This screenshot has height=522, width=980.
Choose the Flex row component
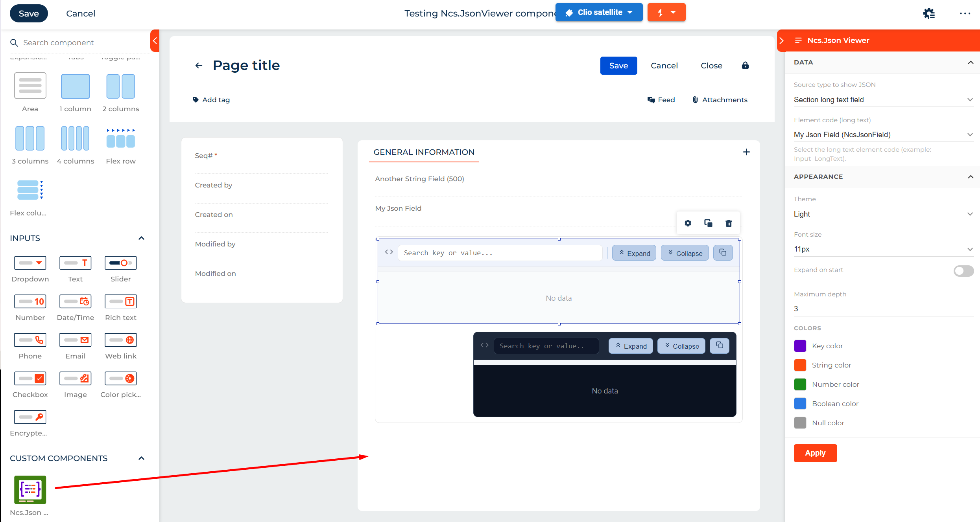(120, 138)
